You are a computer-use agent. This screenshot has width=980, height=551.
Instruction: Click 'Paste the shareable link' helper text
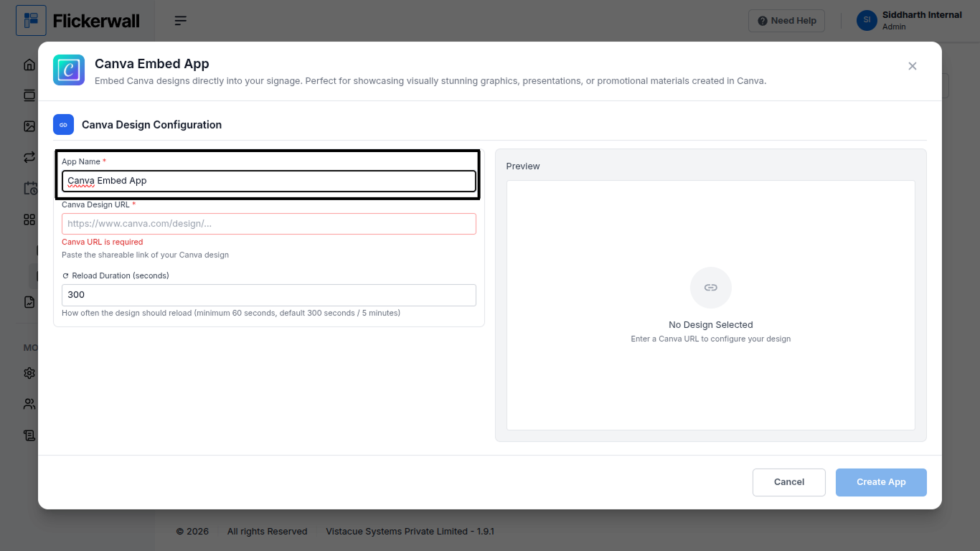point(146,255)
